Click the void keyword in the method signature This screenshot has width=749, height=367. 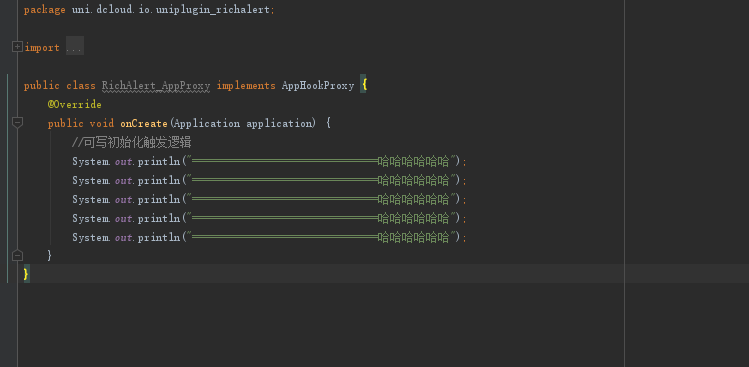tap(102, 123)
